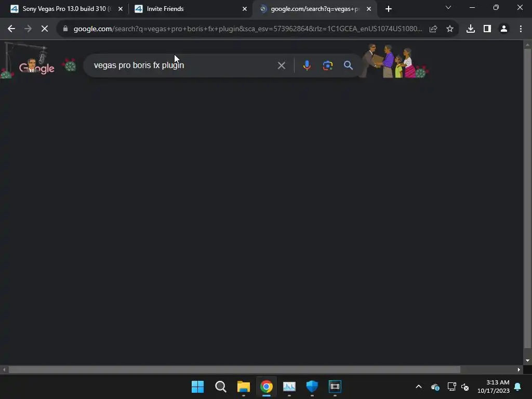Screen dimensions: 532x399
Task: Click the muted volume tray icon
Action: tap(465, 387)
